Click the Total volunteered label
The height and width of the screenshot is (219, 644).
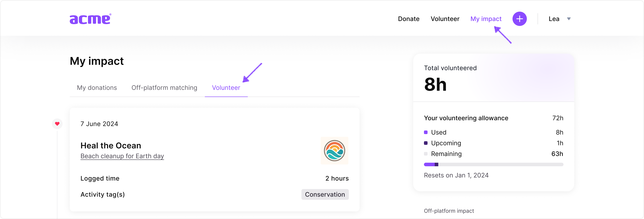point(450,68)
